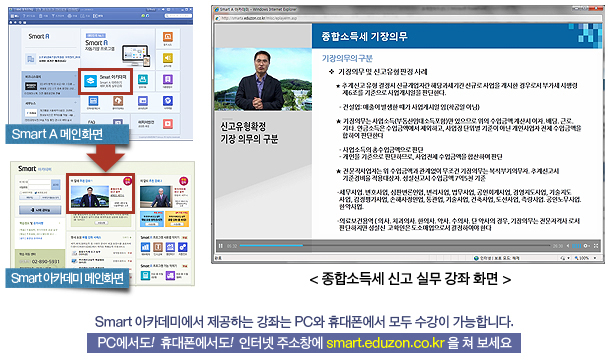Screen dimensions: 612x361
Task: Mute the lecture player volume speaker icon
Action: 568,246
